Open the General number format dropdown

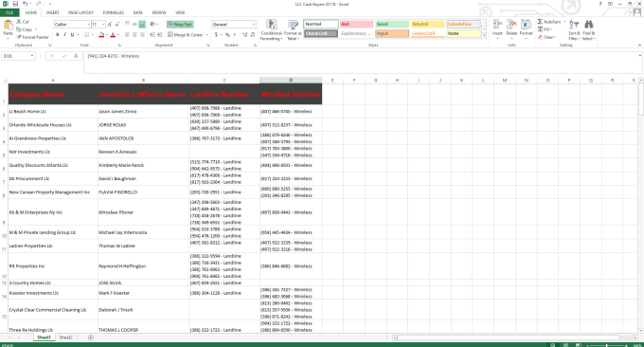click(x=254, y=25)
